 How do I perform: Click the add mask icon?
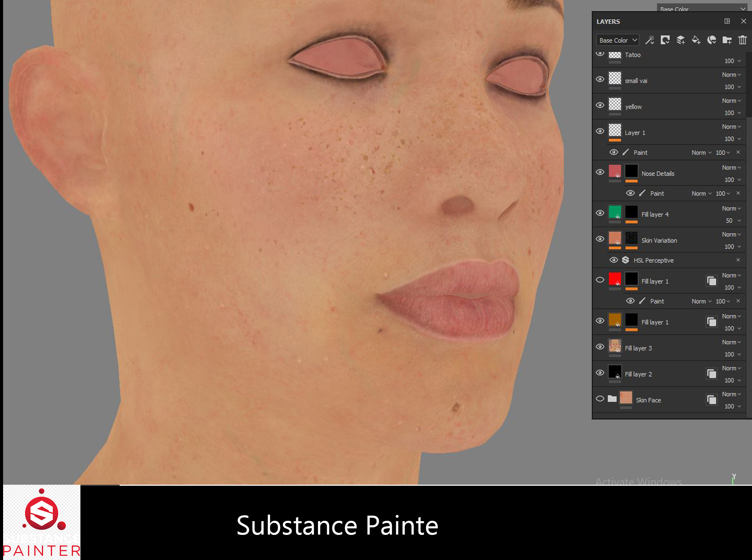click(x=665, y=40)
